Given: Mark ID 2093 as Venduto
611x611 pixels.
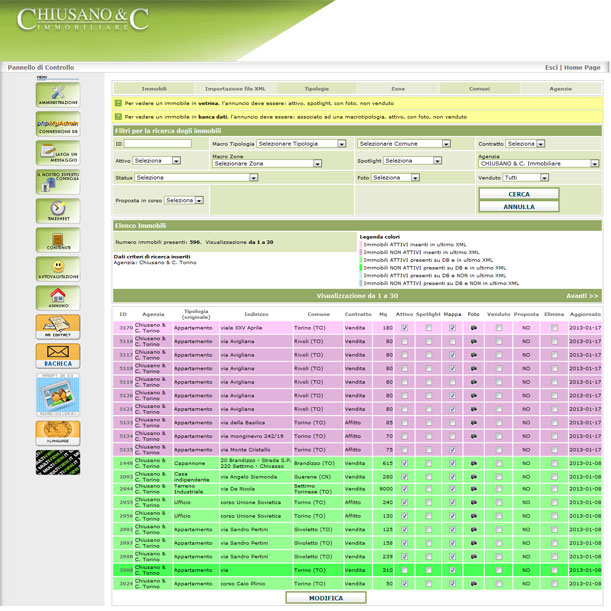Looking at the screenshot, I should 499,477.
